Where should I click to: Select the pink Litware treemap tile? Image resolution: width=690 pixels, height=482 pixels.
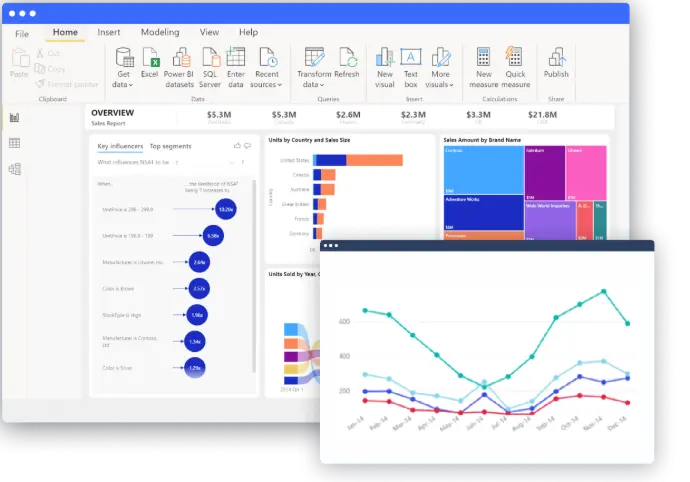point(586,173)
